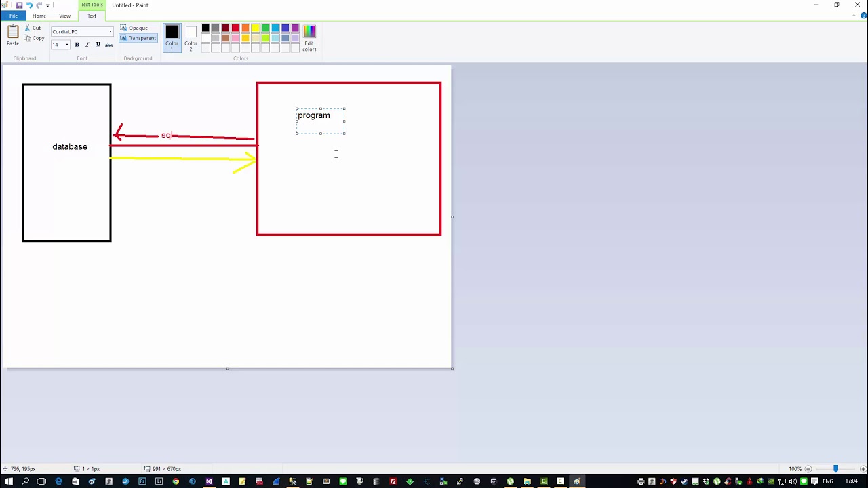The width and height of the screenshot is (868, 488).
Task: Click the Save icon in quick access toolbar
Action: coord(19,5)
